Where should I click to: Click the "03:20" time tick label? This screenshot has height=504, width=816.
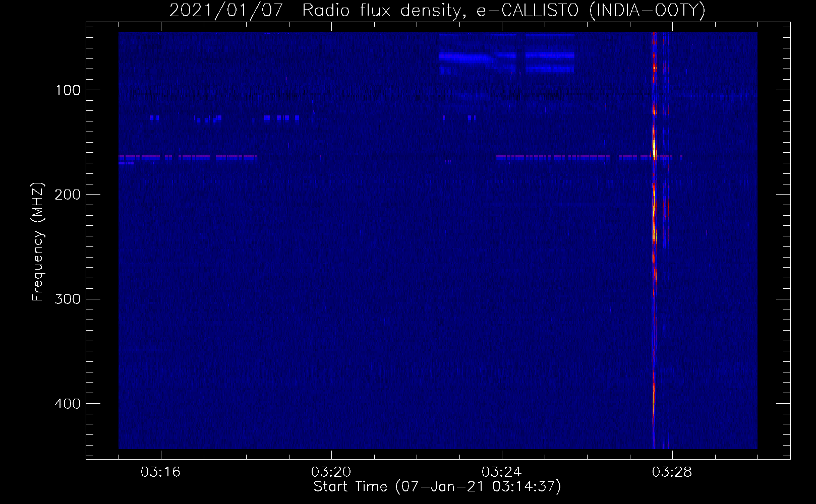tap(331, 472)
